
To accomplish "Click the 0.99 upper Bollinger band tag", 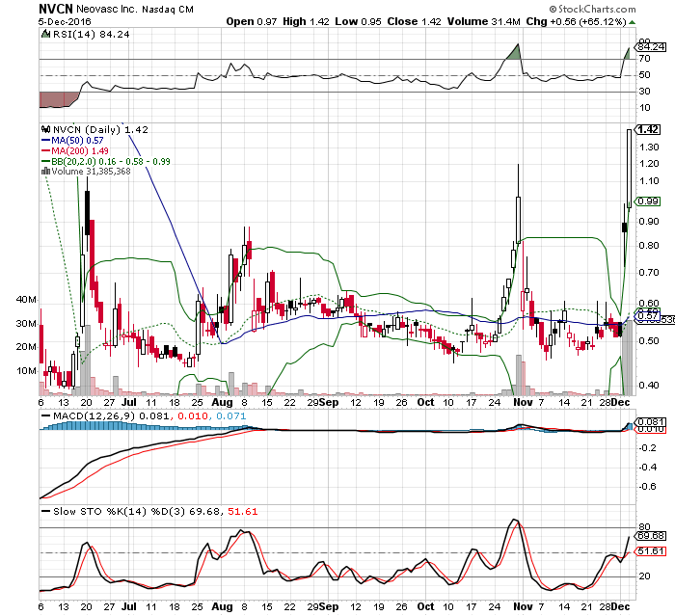I will pos(647,201).
